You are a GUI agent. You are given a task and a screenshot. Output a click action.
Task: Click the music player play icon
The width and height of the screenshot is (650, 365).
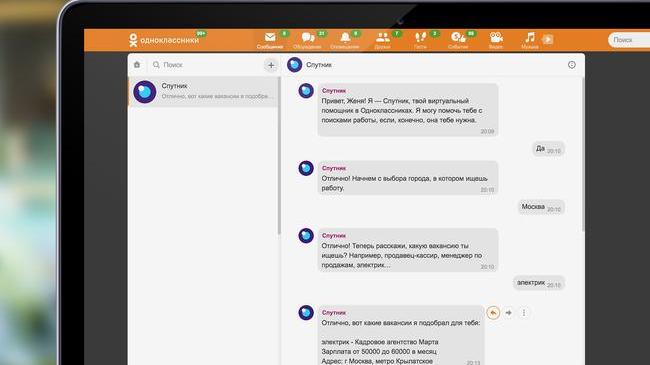548,39
